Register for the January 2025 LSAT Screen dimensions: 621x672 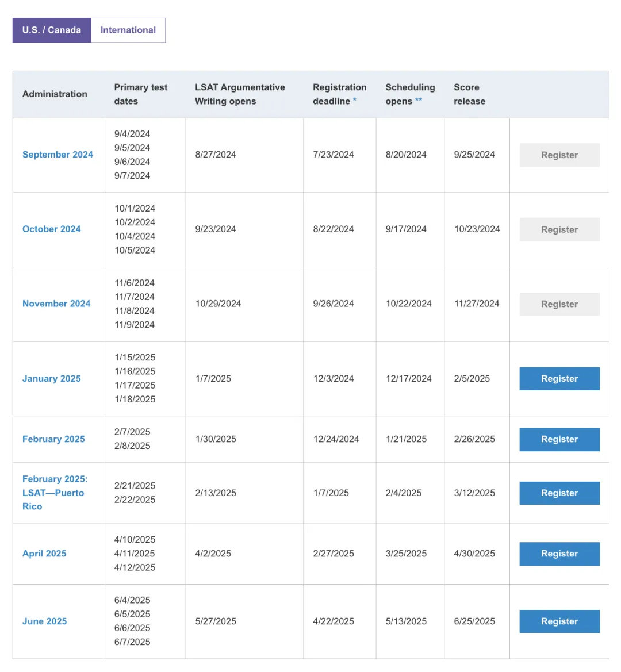559,379
